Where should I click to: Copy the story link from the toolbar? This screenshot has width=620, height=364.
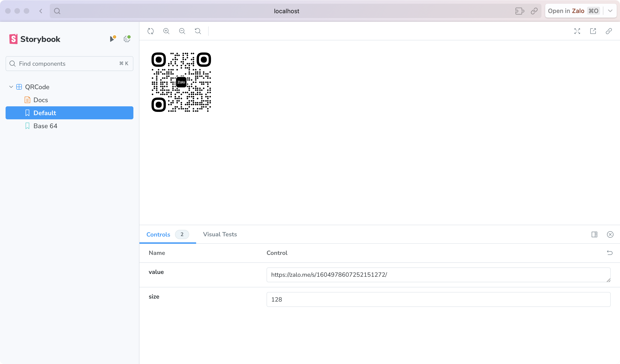609,31
